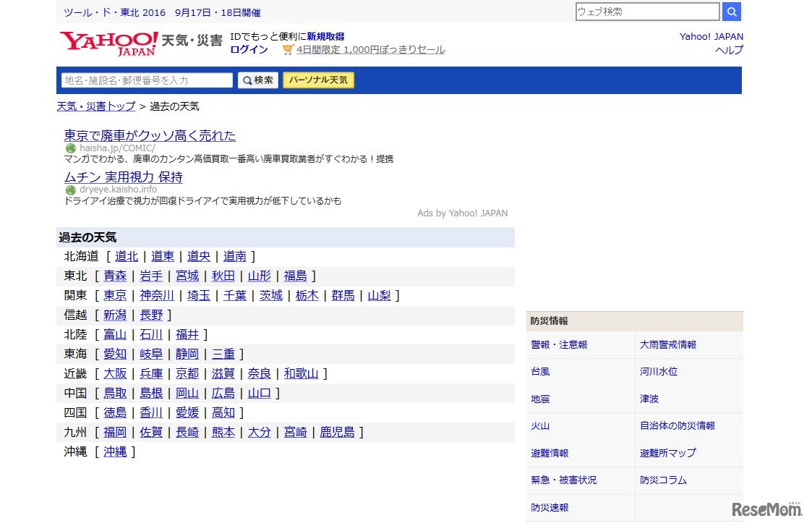This screenshot has height=526, width=812.
Task: Select 東京 in the 関東 row
Action: [115, 295]
